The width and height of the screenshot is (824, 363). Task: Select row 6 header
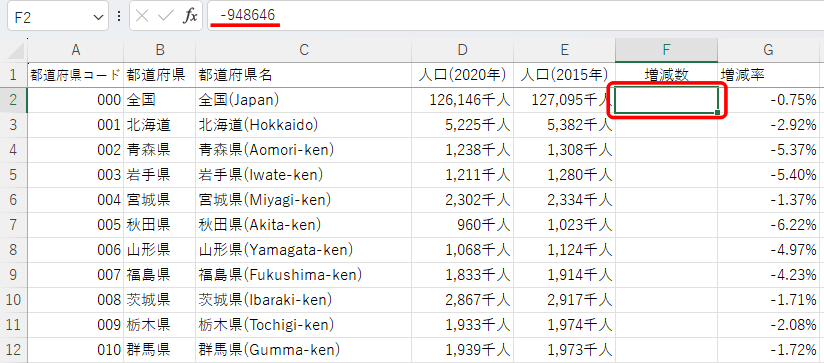14,200
